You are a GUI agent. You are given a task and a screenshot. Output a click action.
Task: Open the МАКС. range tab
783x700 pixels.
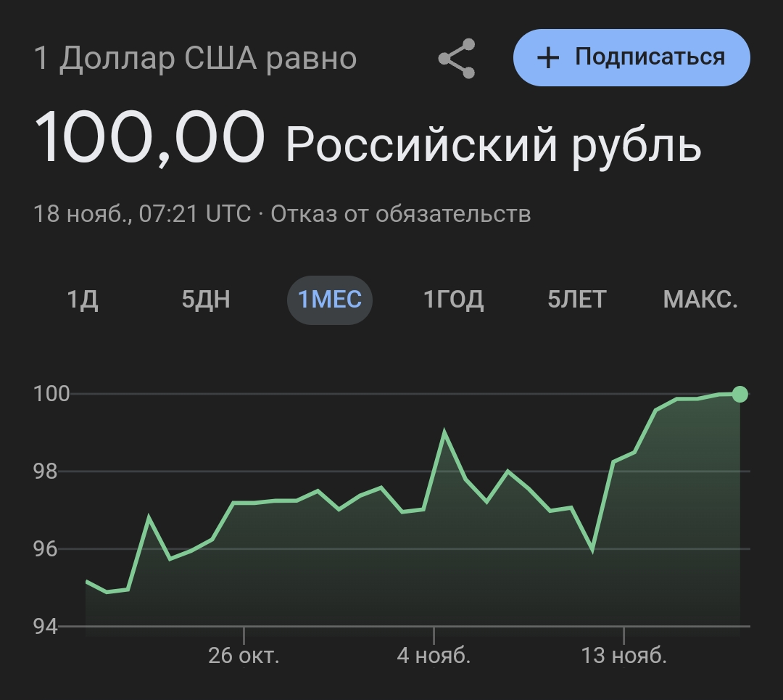[700, 299]
